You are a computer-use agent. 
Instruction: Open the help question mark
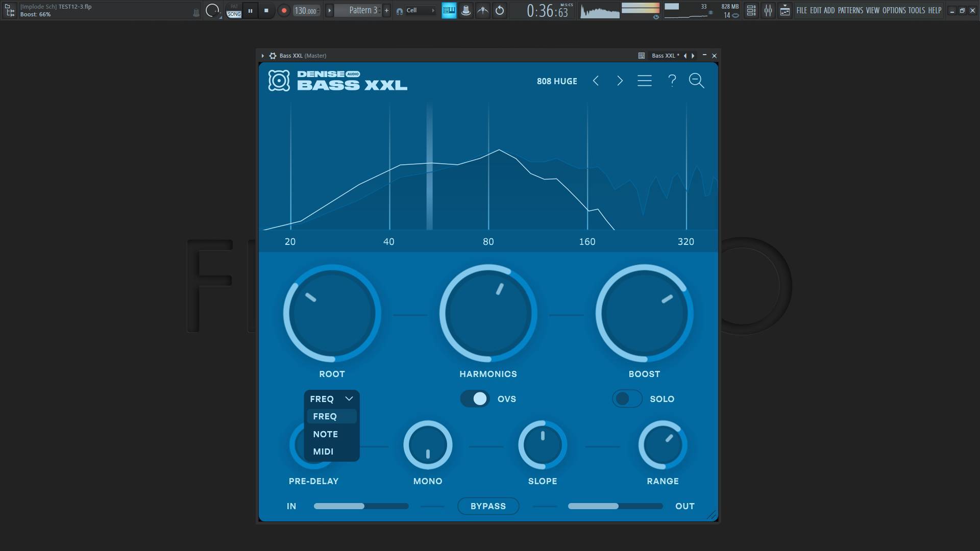tap(672, 81)
